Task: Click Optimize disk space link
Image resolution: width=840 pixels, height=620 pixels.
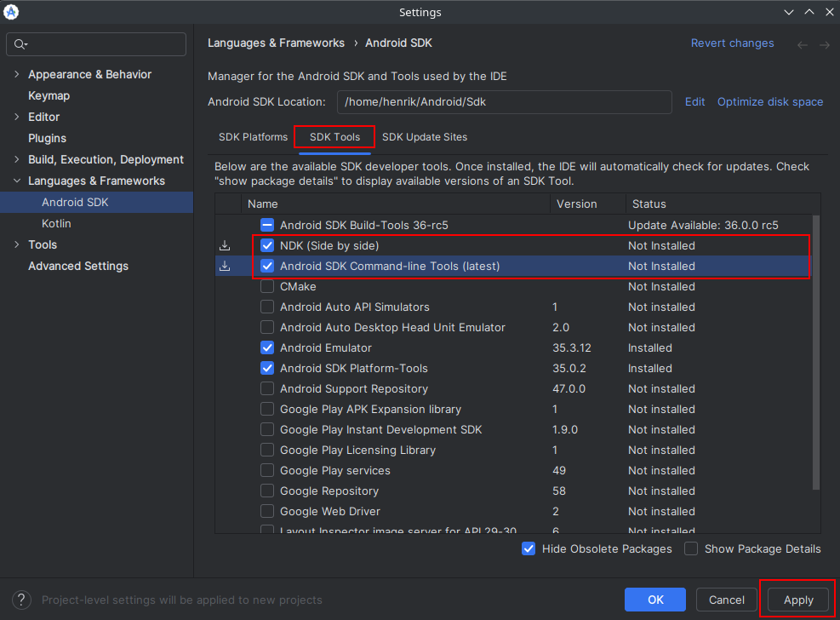Action: pos(770,102)
